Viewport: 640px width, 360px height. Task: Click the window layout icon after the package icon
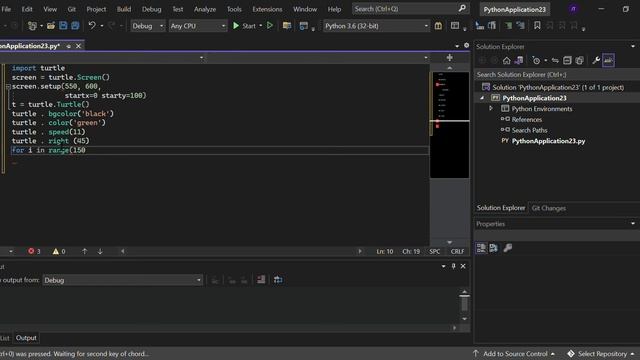coord(455,26)
